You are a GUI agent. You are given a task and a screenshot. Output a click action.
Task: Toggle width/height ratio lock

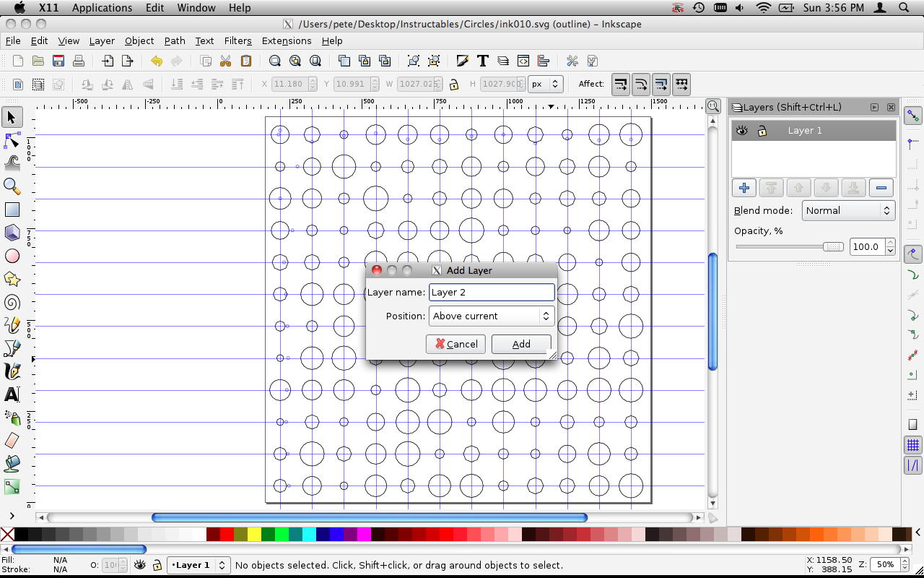[x=454, y=84]
